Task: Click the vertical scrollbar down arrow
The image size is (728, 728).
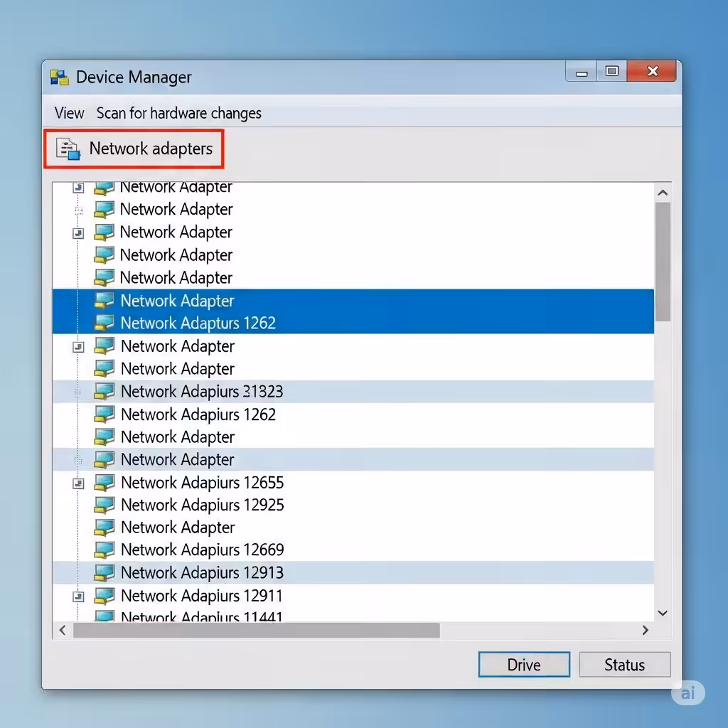Action: [663, 614]
